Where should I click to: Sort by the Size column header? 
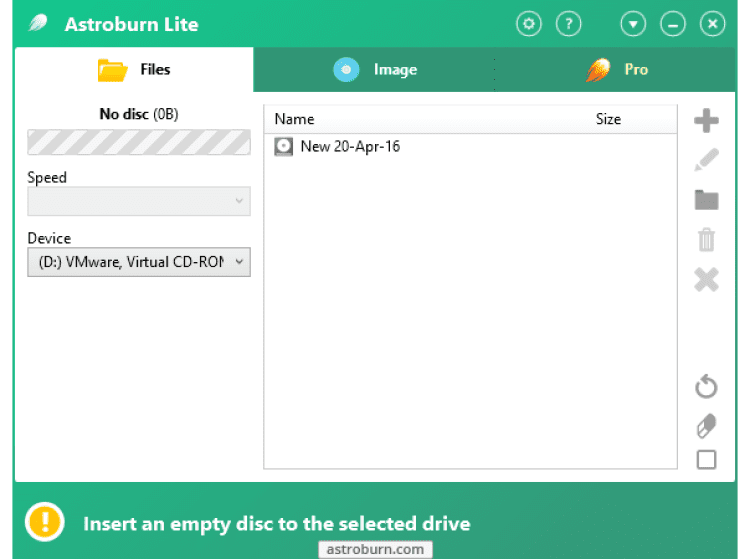click(608, 119)
